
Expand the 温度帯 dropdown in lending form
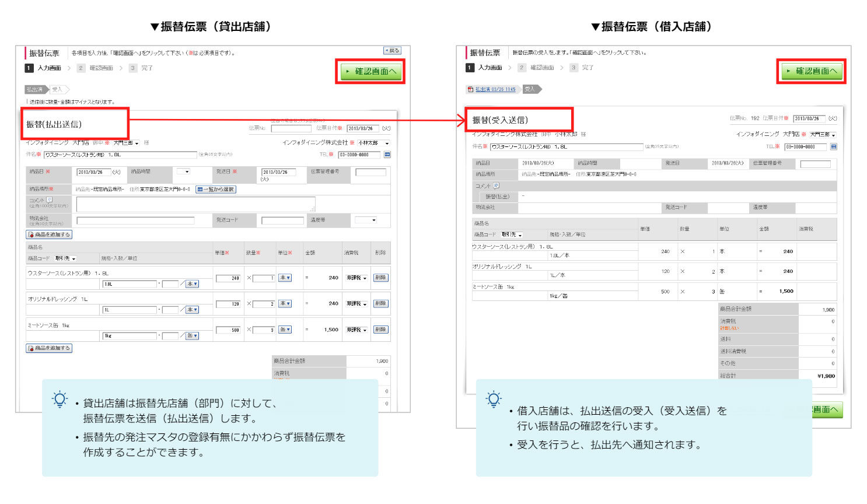coord(366,220)
